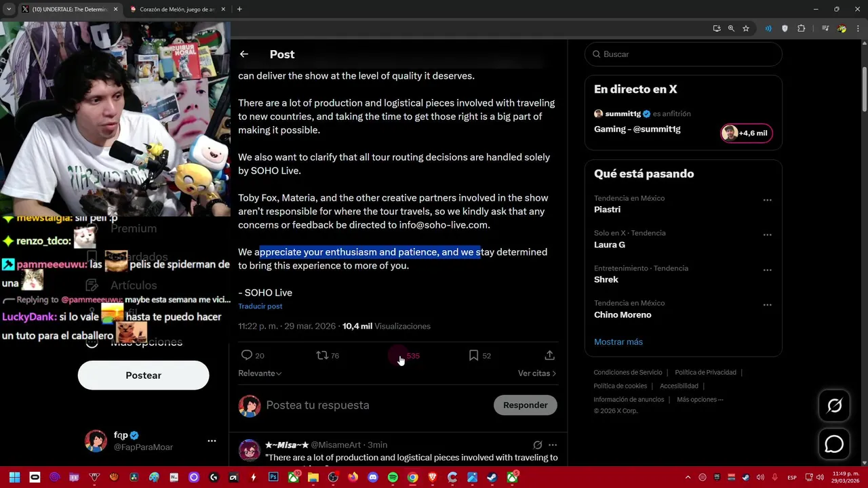Show hidden system tray icons chevron
The image size is (868, 488).
point(688,477)
